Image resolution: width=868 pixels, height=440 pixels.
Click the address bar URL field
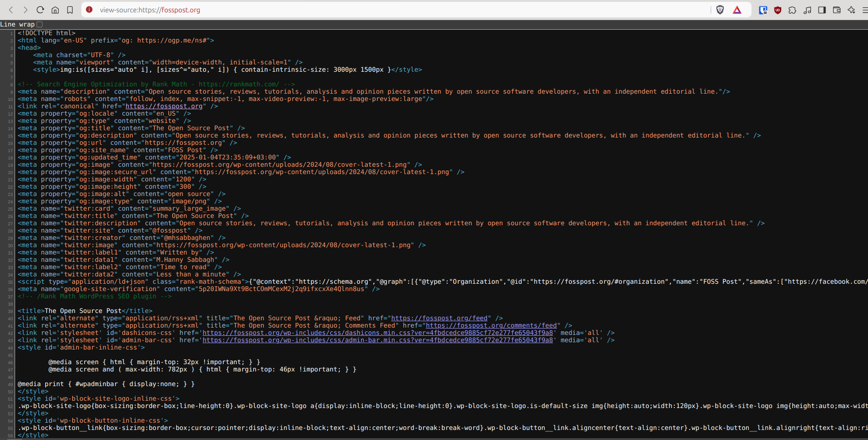click(365, 10)
